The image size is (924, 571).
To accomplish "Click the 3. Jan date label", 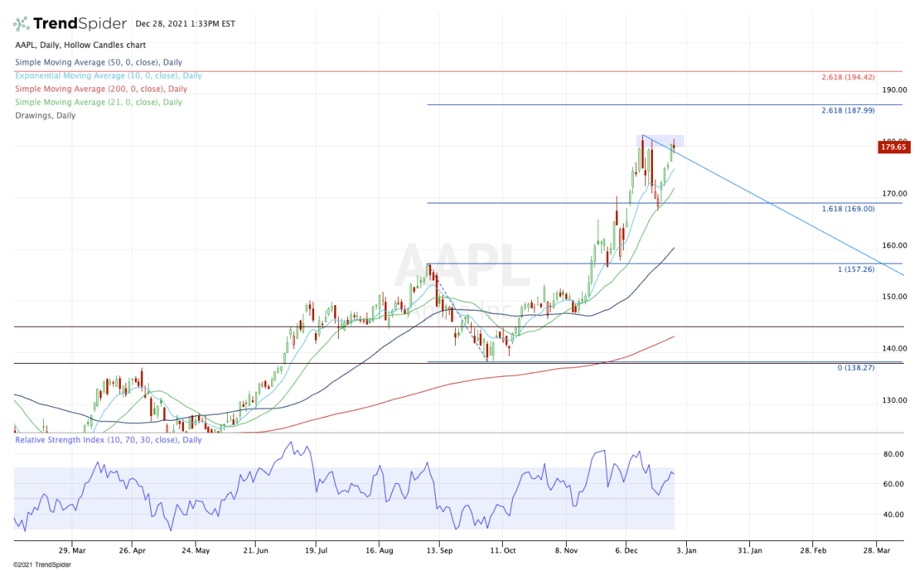I will 685,550.
